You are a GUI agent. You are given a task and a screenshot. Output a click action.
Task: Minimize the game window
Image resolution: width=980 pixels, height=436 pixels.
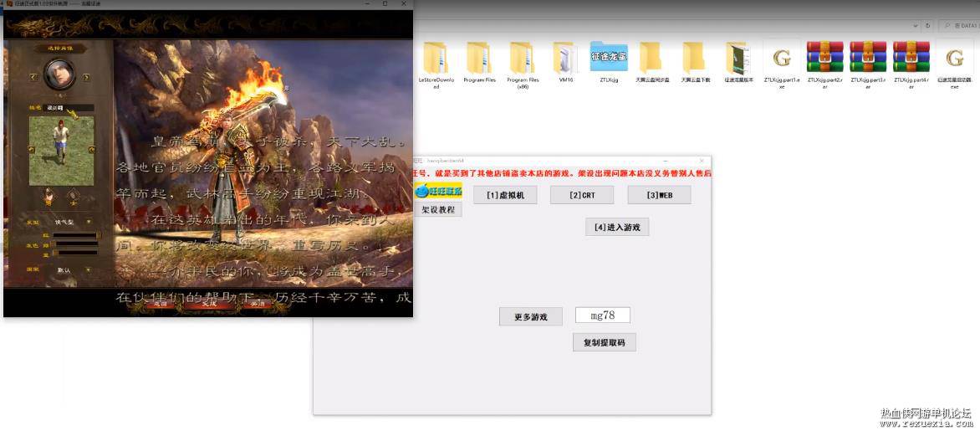click(365, 3)
